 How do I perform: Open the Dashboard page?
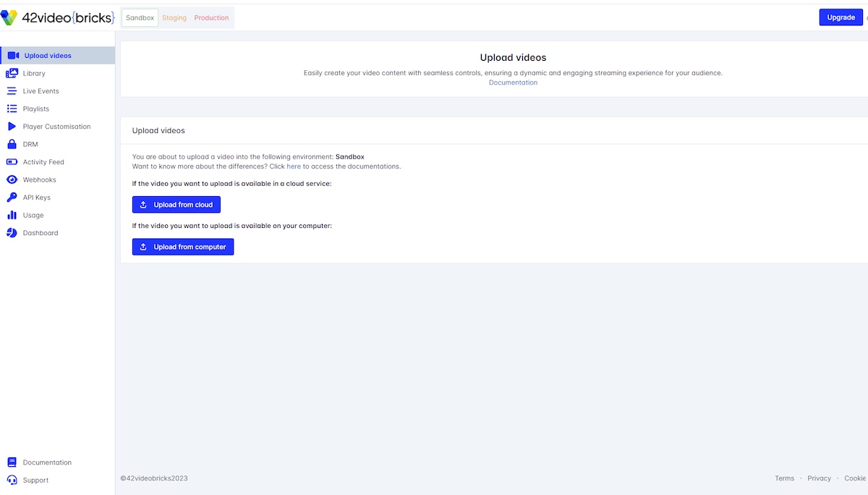(x=57, y=233)
